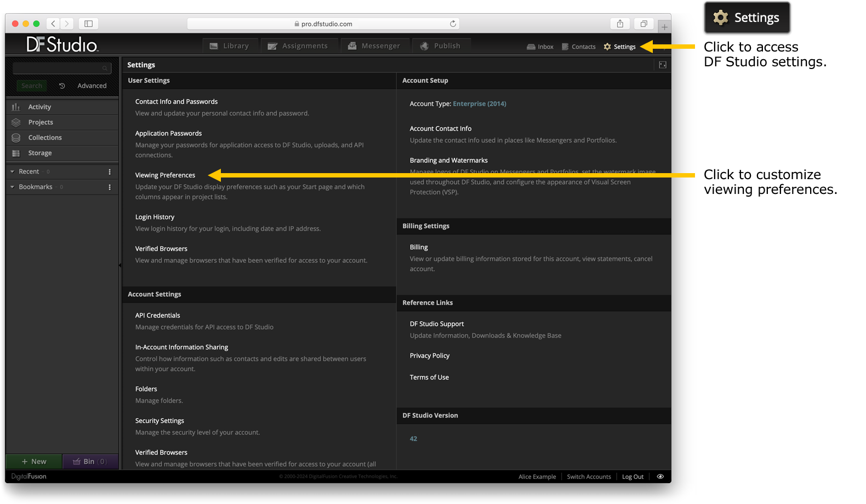Screen dimensions: 866x504
Task: Click version number 42
Action: pos(413,439)
